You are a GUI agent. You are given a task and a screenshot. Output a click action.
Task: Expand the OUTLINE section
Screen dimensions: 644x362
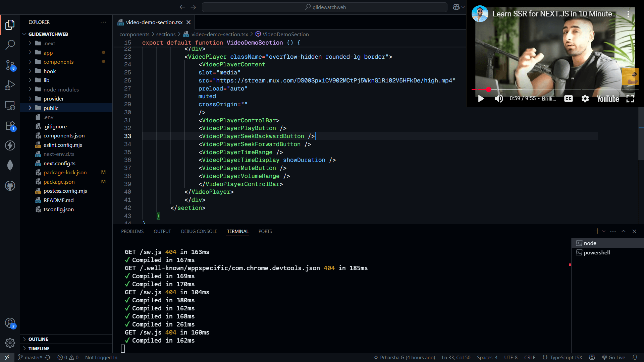[38, 339]
